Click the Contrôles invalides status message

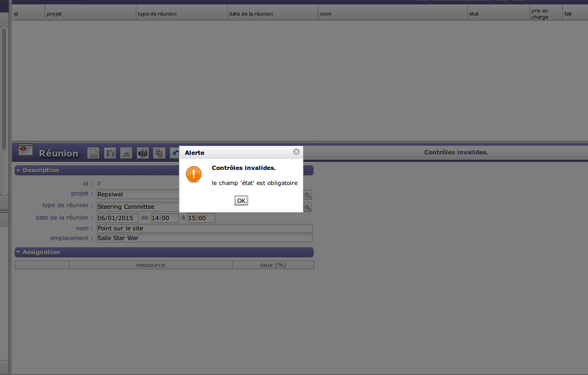click(456, 152)
